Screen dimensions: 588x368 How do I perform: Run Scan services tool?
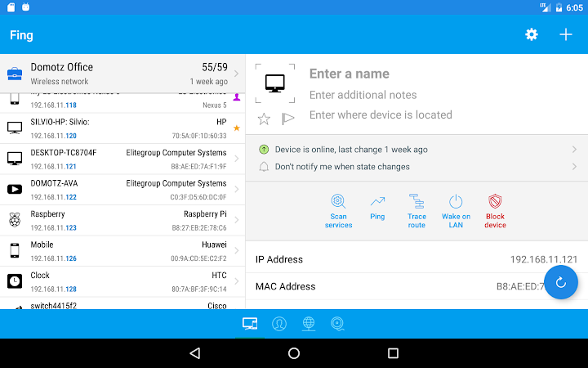[338, 211]
